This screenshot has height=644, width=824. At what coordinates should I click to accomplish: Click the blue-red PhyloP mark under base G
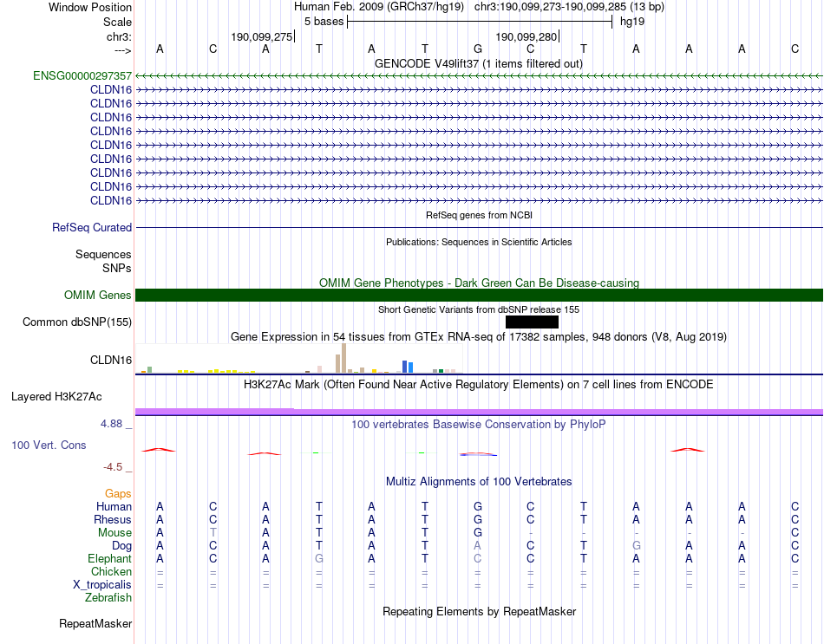coord(478,454)
